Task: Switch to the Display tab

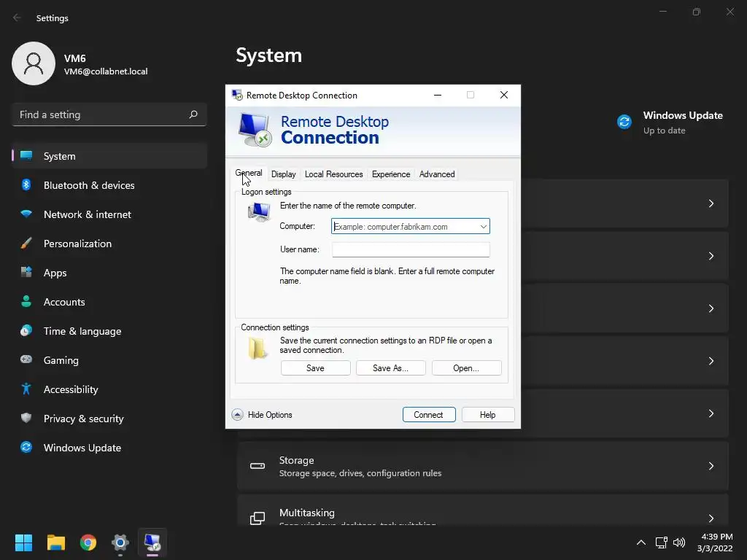Action: 284,174
